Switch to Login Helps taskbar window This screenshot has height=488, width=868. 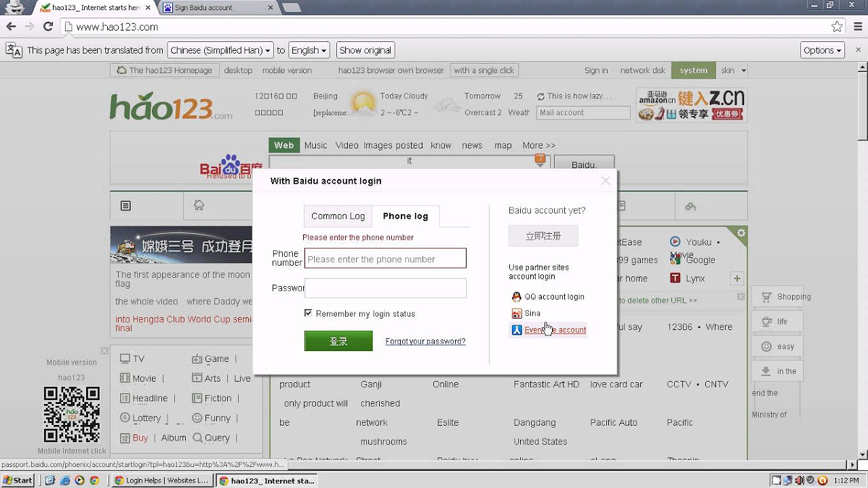tap(161, 481)
